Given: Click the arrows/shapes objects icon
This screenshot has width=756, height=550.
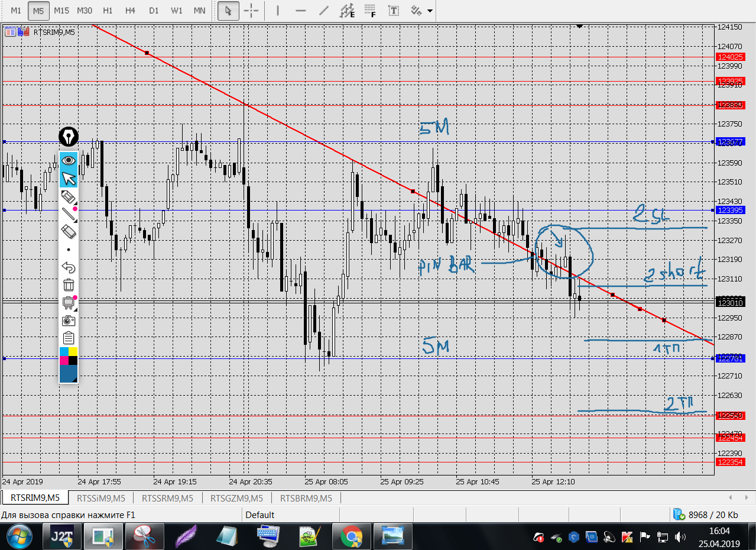Looking at the screenshot, I should (416, 11).
